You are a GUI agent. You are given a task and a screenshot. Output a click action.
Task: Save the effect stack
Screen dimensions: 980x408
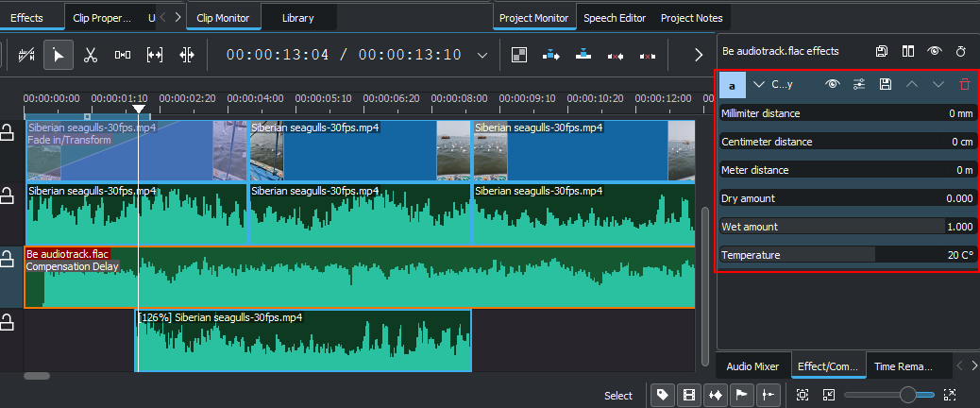pyautogui.click(x=881, y=51)
